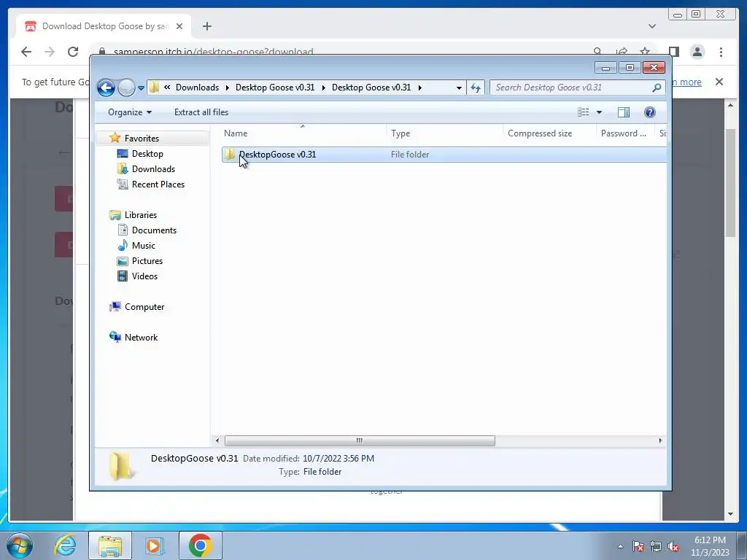Open the Learn more link in Chrome
747x560 pixels.
pos(686,82)
